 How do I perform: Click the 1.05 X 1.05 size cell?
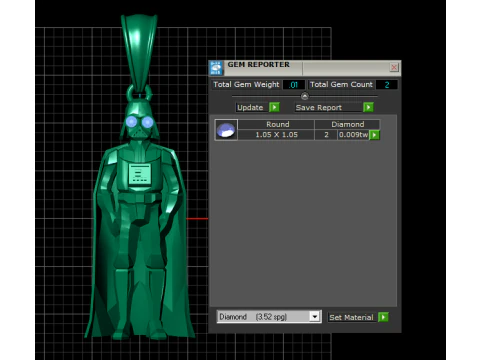click(x=276, y=135)
